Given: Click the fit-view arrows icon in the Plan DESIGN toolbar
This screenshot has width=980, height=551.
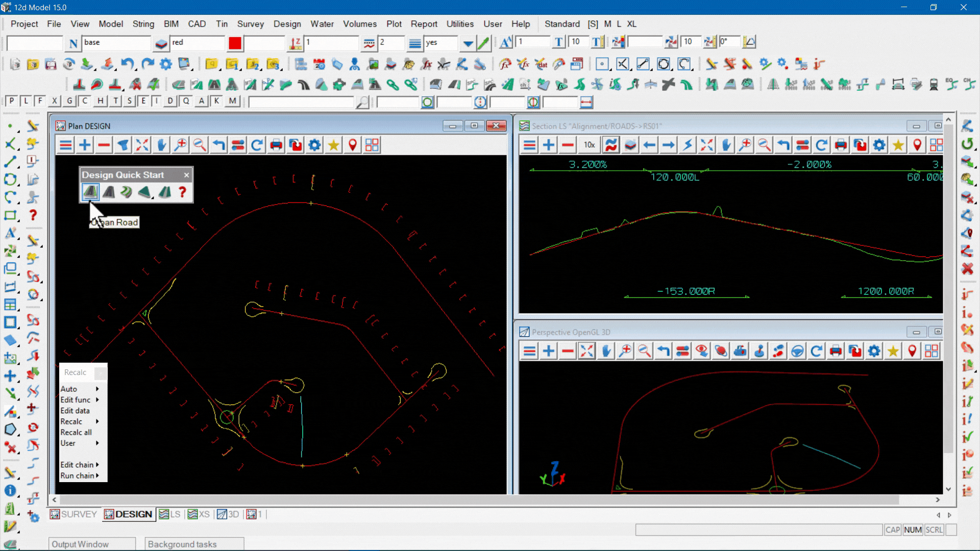Looking at the screenshot, I should point(142,145).
